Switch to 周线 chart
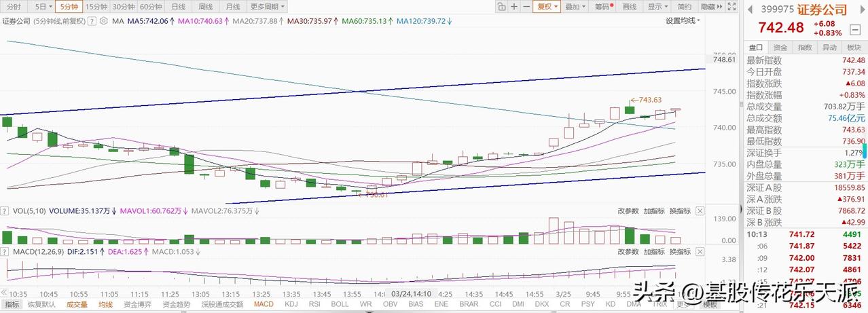The image size is (868, 313). [x=205, y=7]
